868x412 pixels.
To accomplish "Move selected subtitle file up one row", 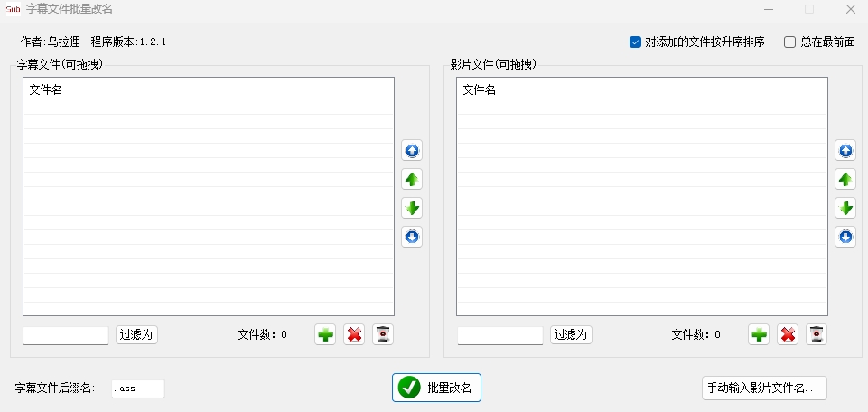I will pyautogui.click(x=412, y=180).
